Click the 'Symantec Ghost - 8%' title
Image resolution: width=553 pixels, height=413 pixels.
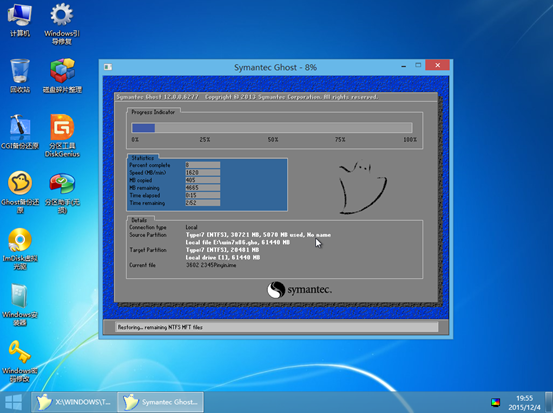point(275,67)
